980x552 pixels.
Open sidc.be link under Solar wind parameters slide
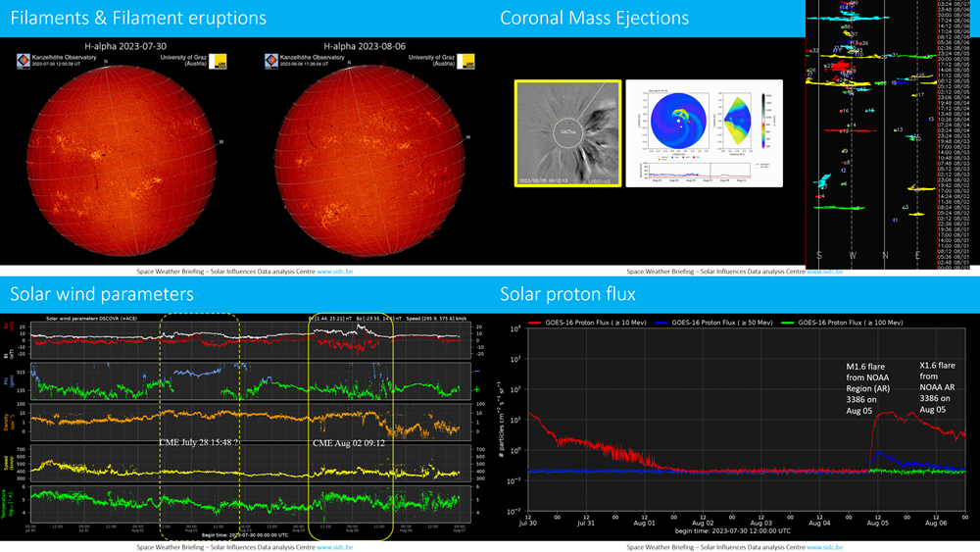[334, 547]
